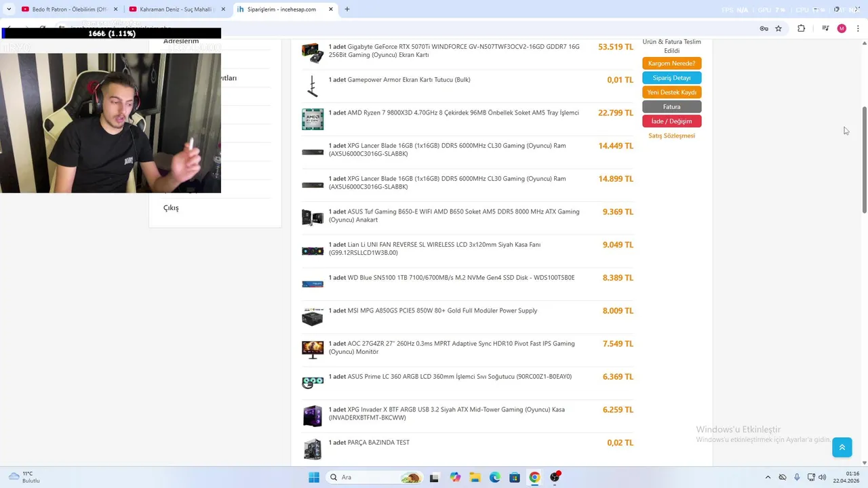Click MSI MPG A850GS power supply text
The width and height of the screenshot is (868, 488).
click(433, 310)
